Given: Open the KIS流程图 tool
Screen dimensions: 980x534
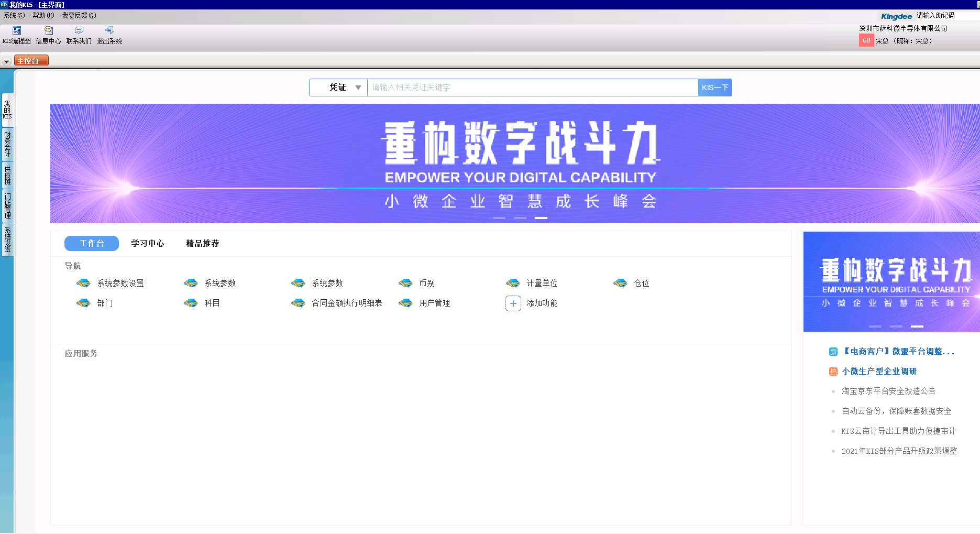Looking at the screenshot, I should pos(16,35).
